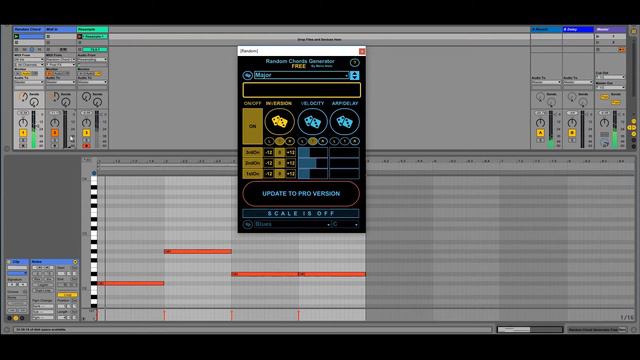Toggle return B yellow activator button
This screenshot has width=640, height=360.
[x=572, y=133]
